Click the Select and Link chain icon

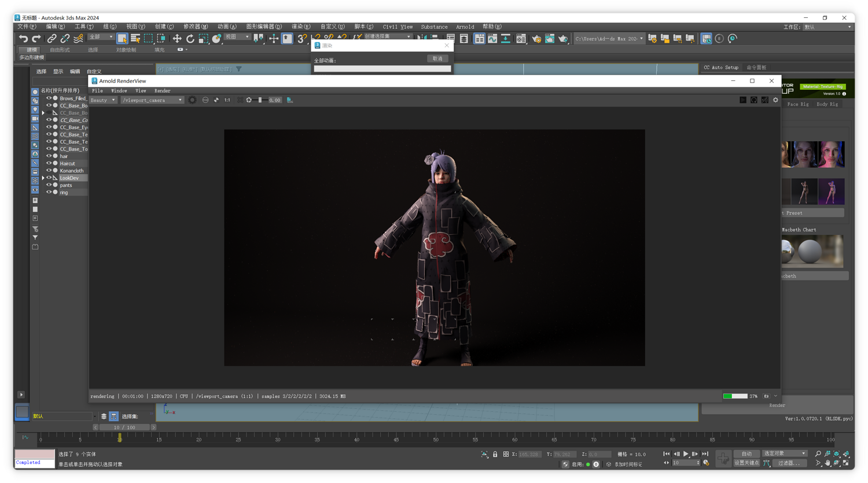point(52,39)
